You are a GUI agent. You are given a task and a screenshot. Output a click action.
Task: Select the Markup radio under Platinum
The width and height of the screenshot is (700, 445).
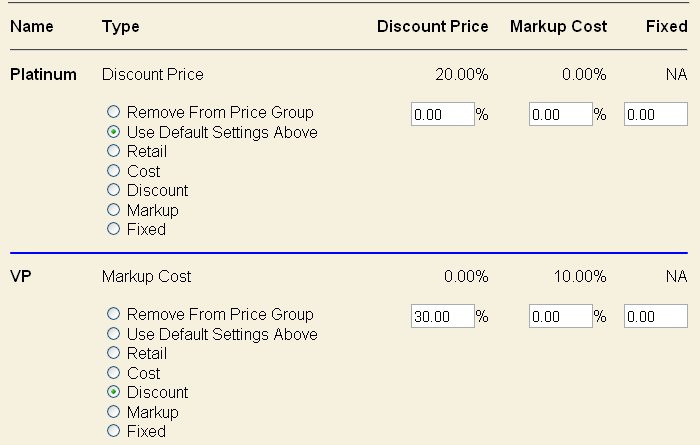pyautogui.click(x=114, y=210)
